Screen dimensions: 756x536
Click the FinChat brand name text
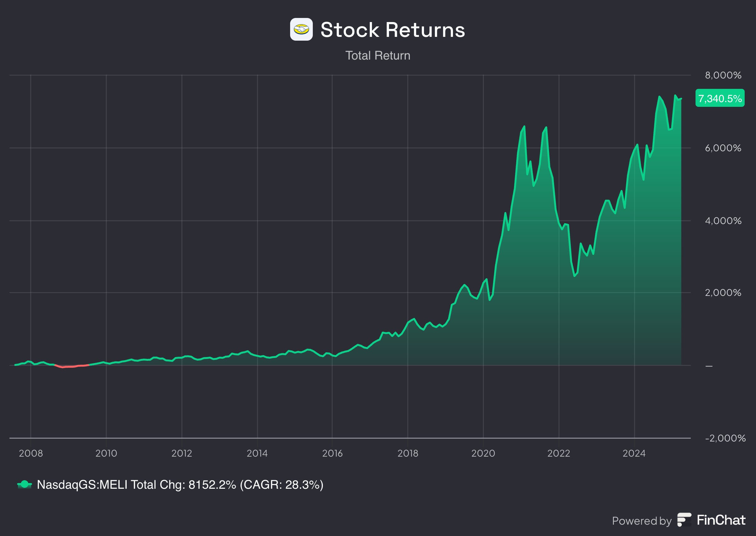tap(721, 520)
